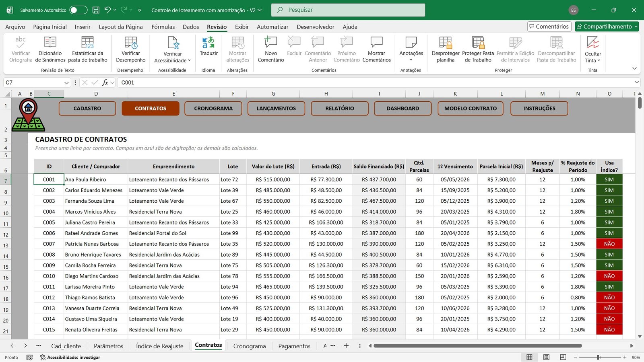
Task: Click Permitir a Edição de Intervalos
Action: tap(515, 49)
